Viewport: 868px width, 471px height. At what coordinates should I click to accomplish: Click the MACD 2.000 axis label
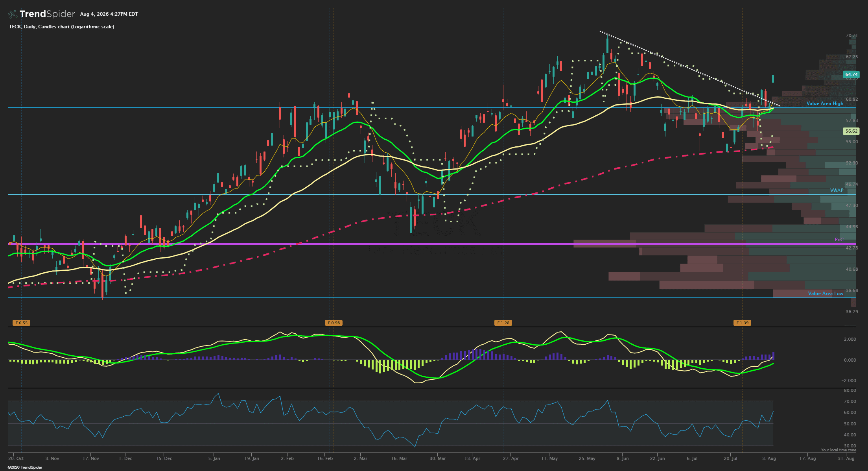(850, 339)
